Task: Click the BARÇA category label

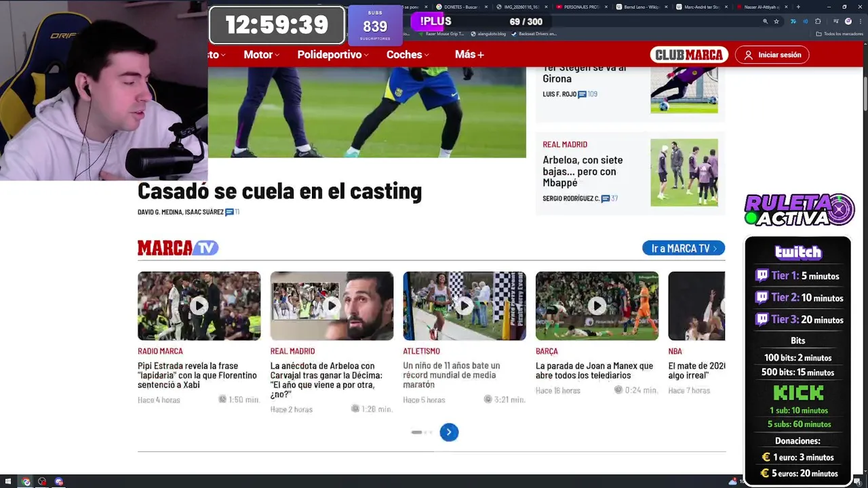Action: [547, 351]
